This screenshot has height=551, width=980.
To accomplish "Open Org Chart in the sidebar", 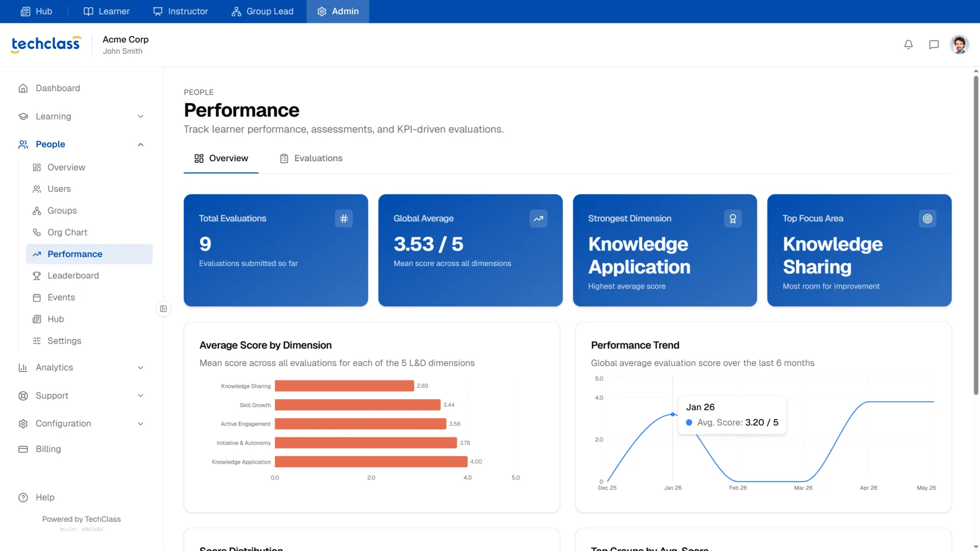I will click(x=89, y=232).
